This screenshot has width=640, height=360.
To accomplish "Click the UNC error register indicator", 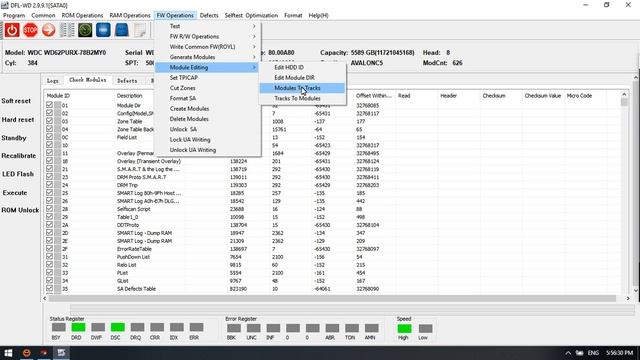I will (253, 328).
